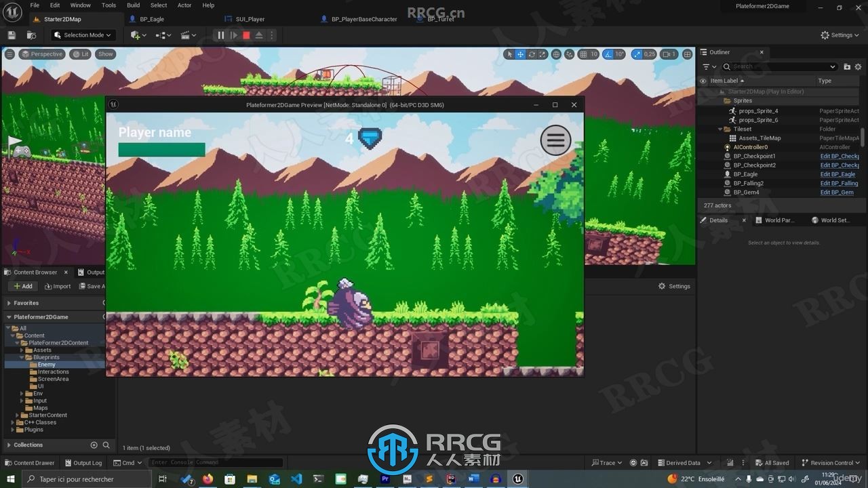
Task: Toggle rotation angle snapping
Action: pyautogui.click(x=608, y=54)
